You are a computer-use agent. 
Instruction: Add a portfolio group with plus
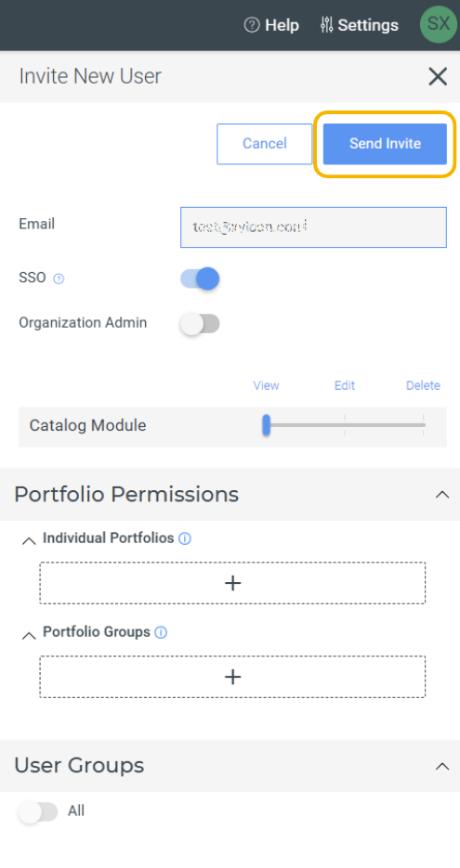click(232, 677)
